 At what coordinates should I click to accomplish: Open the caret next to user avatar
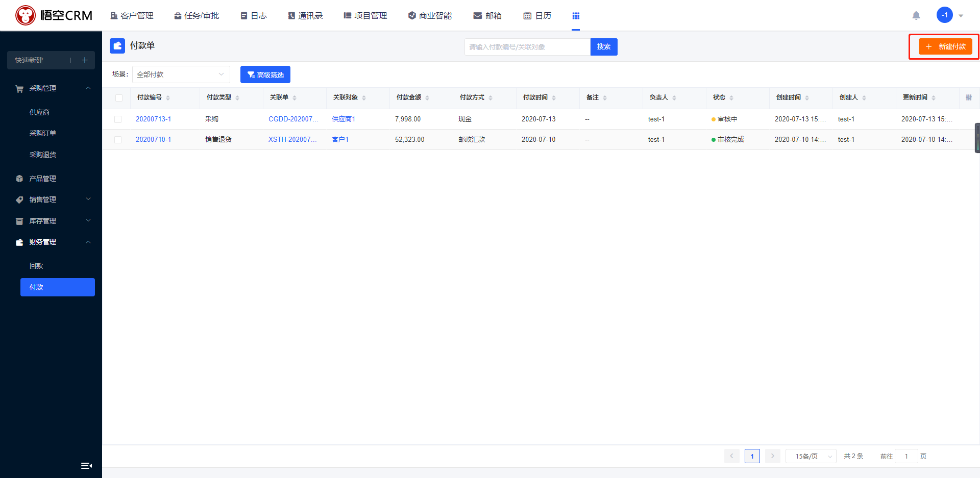(961, 16)
